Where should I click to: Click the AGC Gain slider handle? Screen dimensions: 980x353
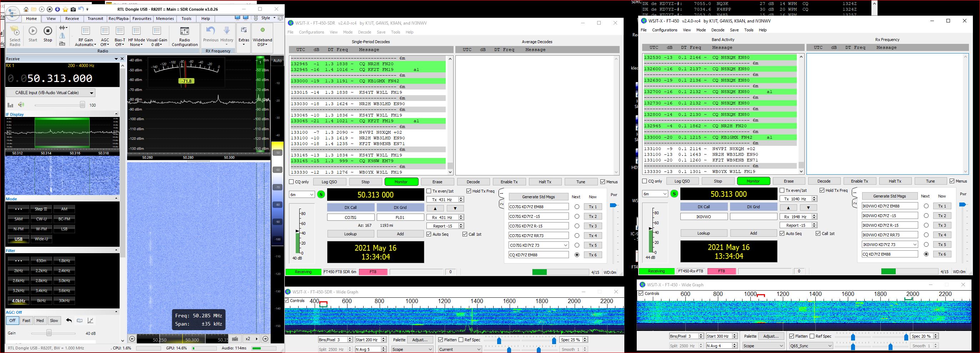coord(49,333)
